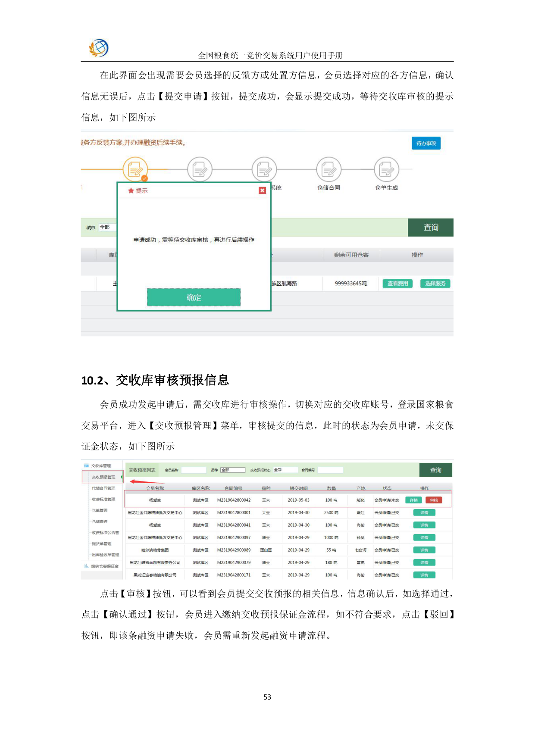Viewport: 535px width, 756px height.
Task: Open 详情 for contract M2319042900097
Action: 424,537
